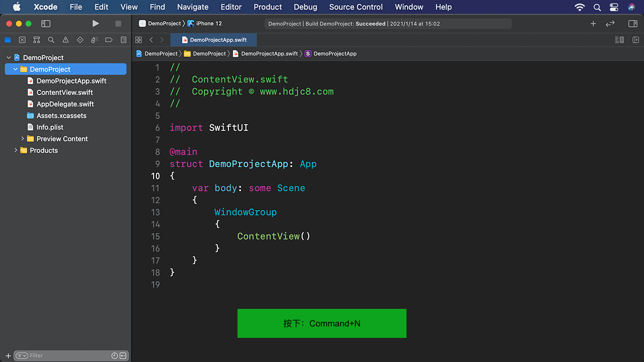Show only recent files clock toggle
The image size is (644, 362).
pos(114,356)
